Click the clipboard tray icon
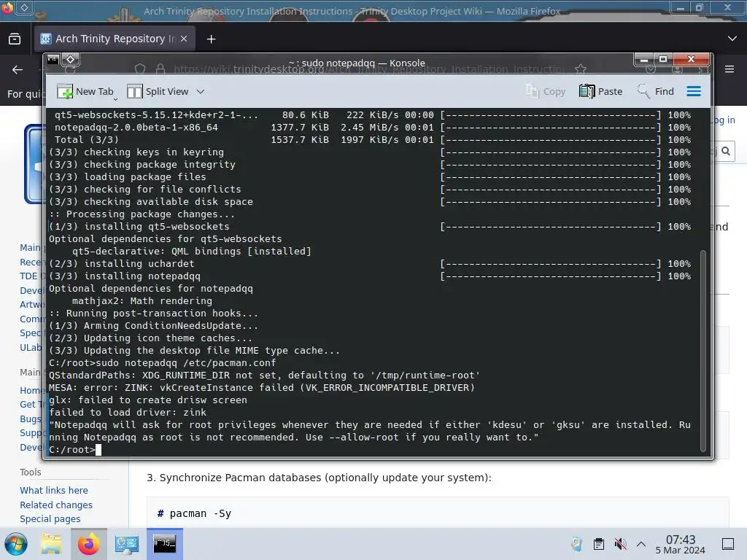 click(x=599, y=544)
